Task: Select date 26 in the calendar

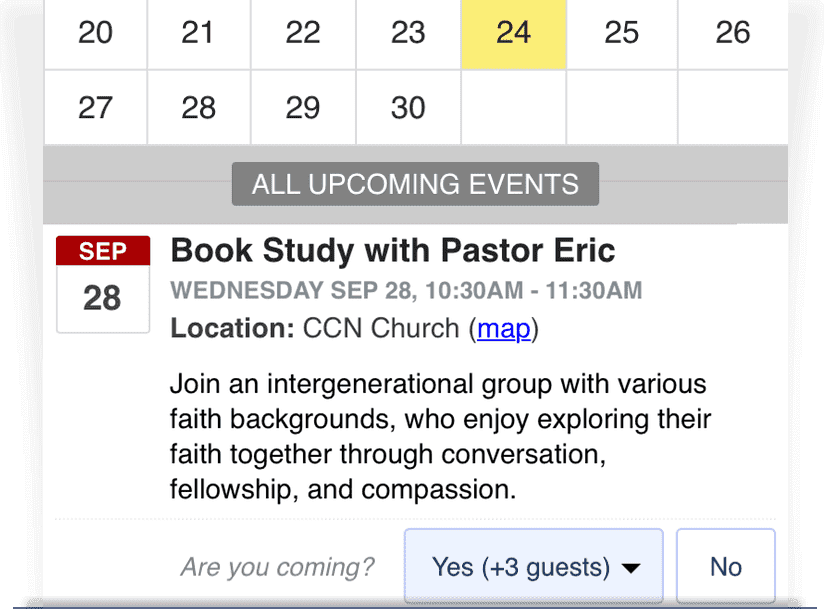Action: (732, 33)
